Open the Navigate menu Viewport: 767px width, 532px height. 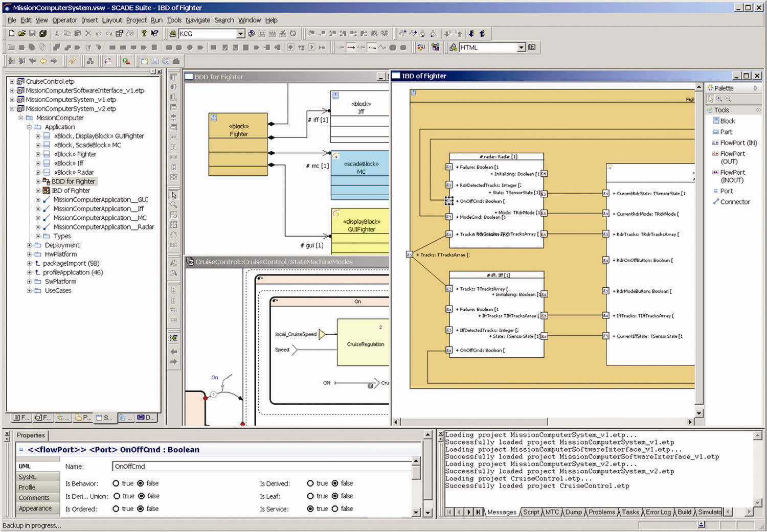click(x=198, y=20)
